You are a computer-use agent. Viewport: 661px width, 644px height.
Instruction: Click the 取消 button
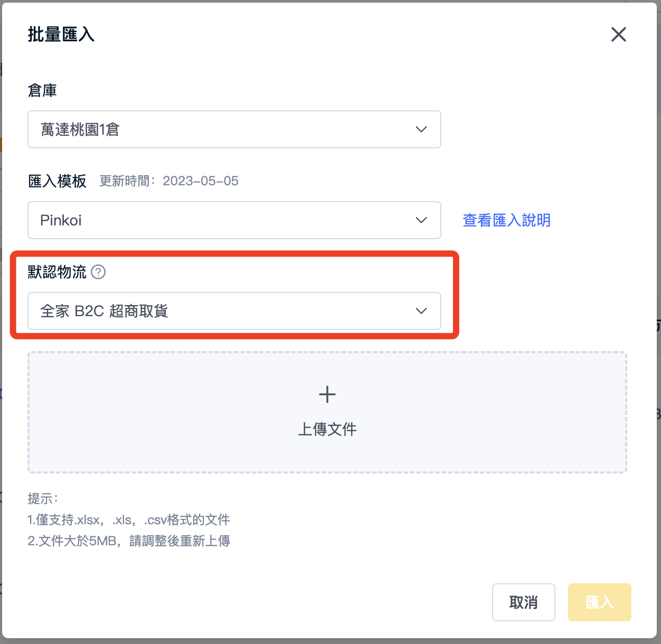(523, 602)
